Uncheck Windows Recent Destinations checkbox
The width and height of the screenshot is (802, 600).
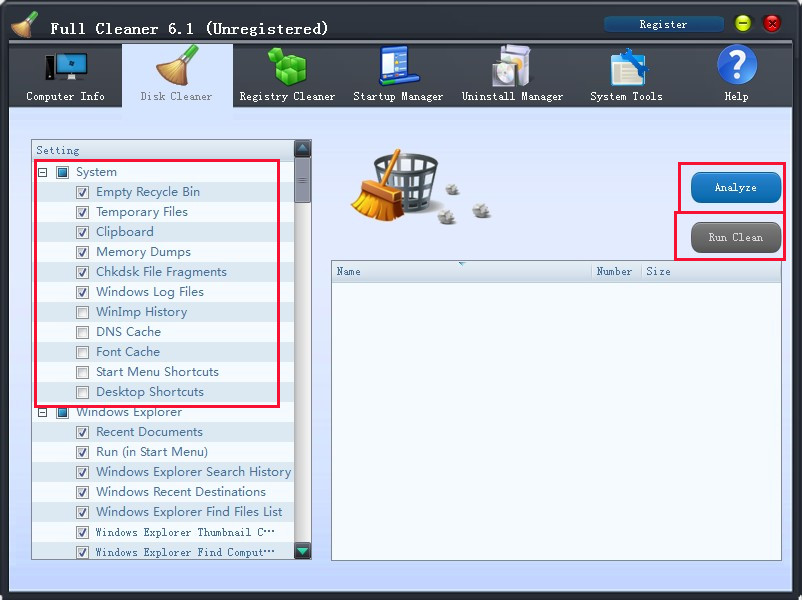(x=82, y=492)
